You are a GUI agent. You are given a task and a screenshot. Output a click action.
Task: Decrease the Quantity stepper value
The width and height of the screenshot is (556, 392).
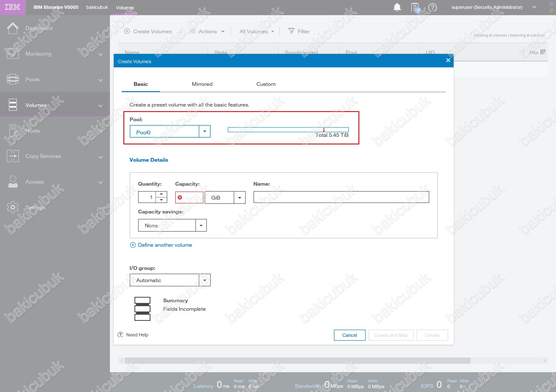161,200
